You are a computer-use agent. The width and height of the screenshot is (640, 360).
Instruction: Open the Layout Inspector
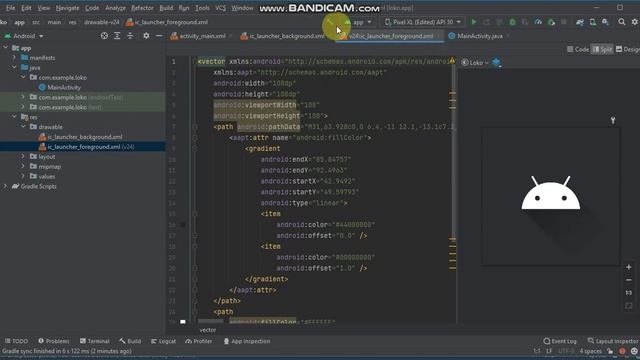(613, 341)
